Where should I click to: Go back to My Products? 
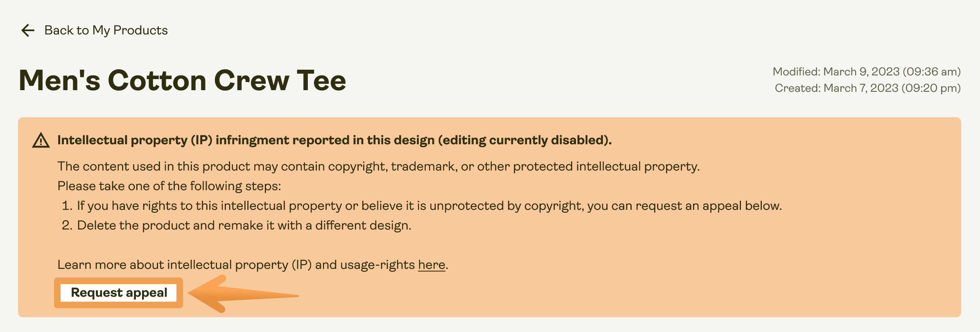point(106,30)
